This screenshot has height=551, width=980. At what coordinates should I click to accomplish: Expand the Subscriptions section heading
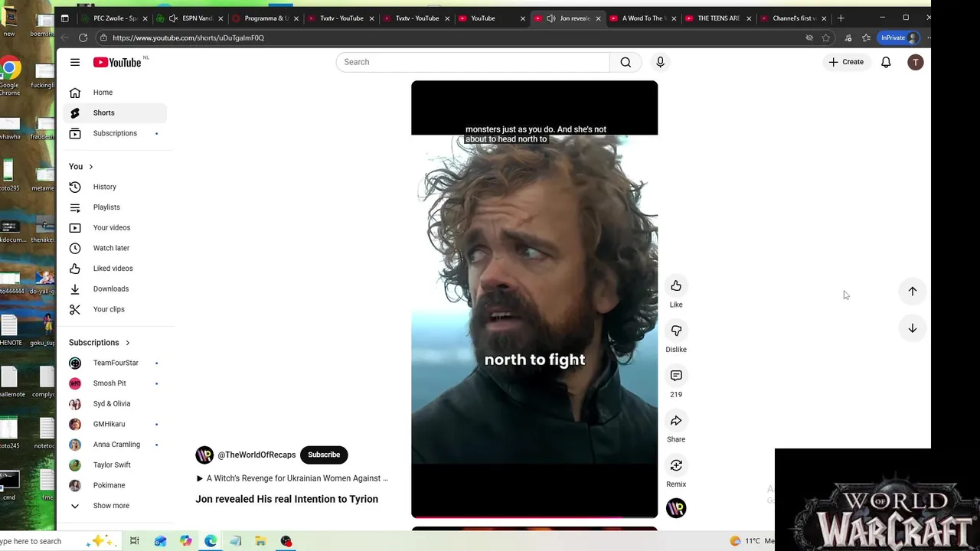[100, 342]
